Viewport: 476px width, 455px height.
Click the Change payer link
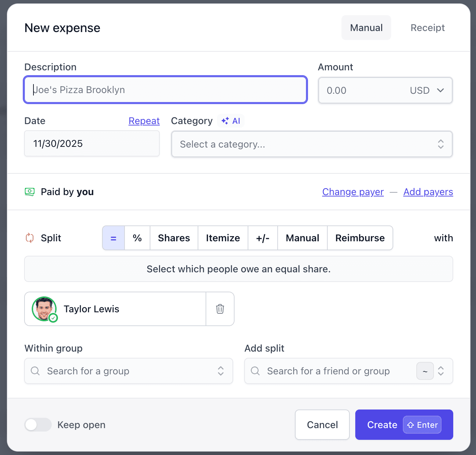coord(353,192)
